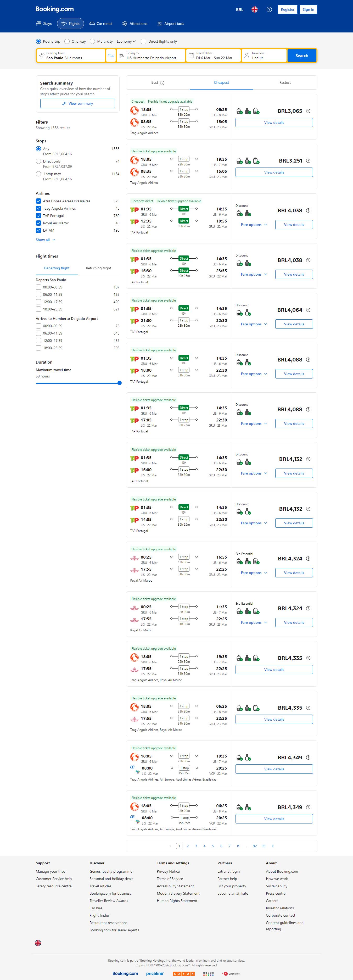
Task: Click the maximum travel time slider handle
Action: pyautogui.click(x=119, y=383)
